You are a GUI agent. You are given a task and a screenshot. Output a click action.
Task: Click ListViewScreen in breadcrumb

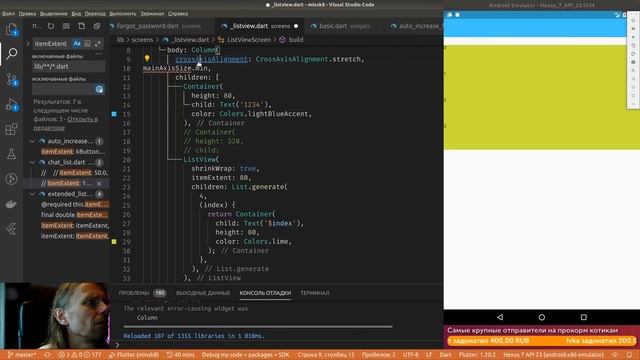(x=249, y=40)
